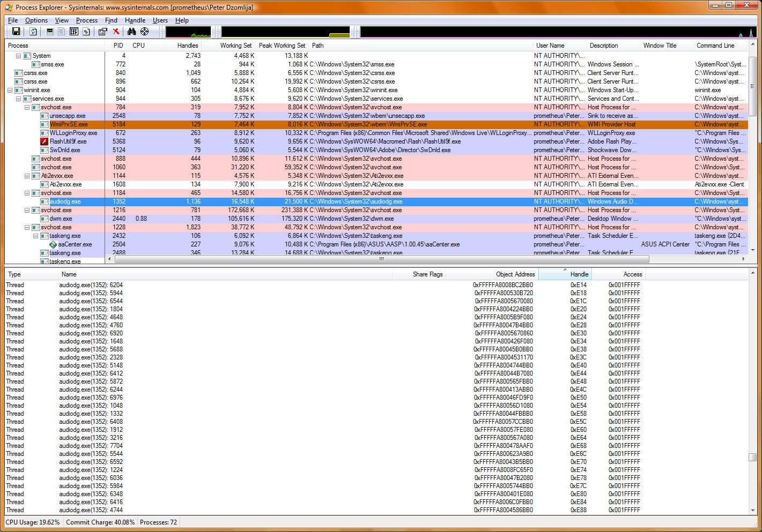Open the Users menu
This screenshot has height=532, width=762.
click(160, 20)
